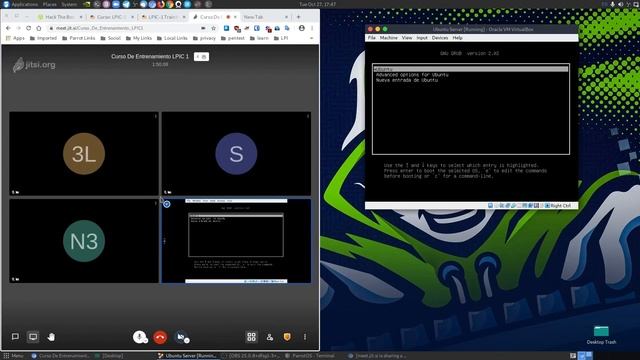Toggle tile view in Jitsi
This screenshot has height=360, width=640.
tap(251, 337)
